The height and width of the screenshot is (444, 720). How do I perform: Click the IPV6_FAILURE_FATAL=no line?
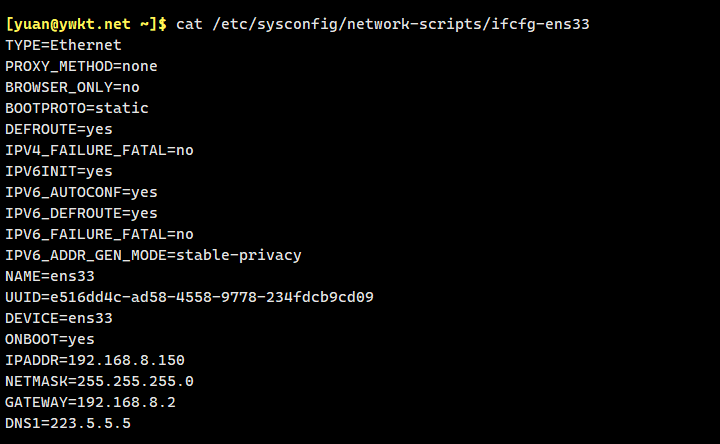point(99,234)
